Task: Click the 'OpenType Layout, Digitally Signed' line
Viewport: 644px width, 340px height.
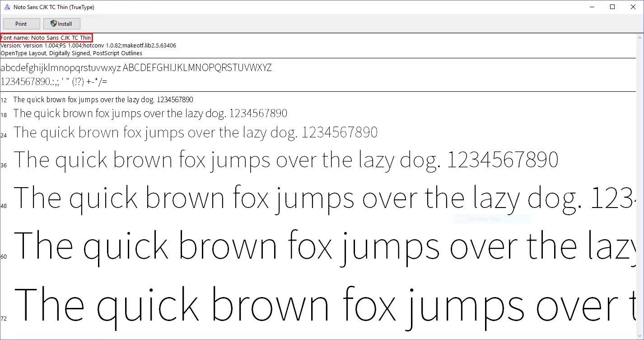Action: coord(71,53)
